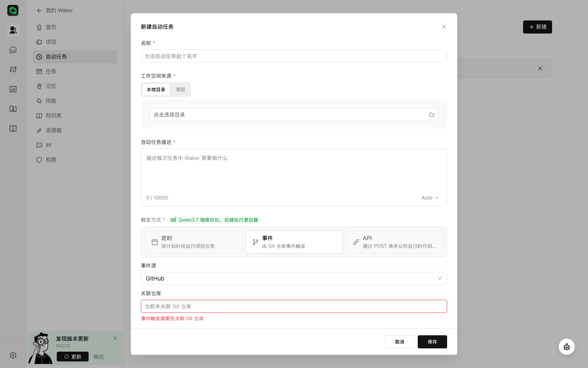The width and height of the screenshot is (588, 368).
Task: Close the 发现版本更新 notice
Action: click(x=115, y=338)
